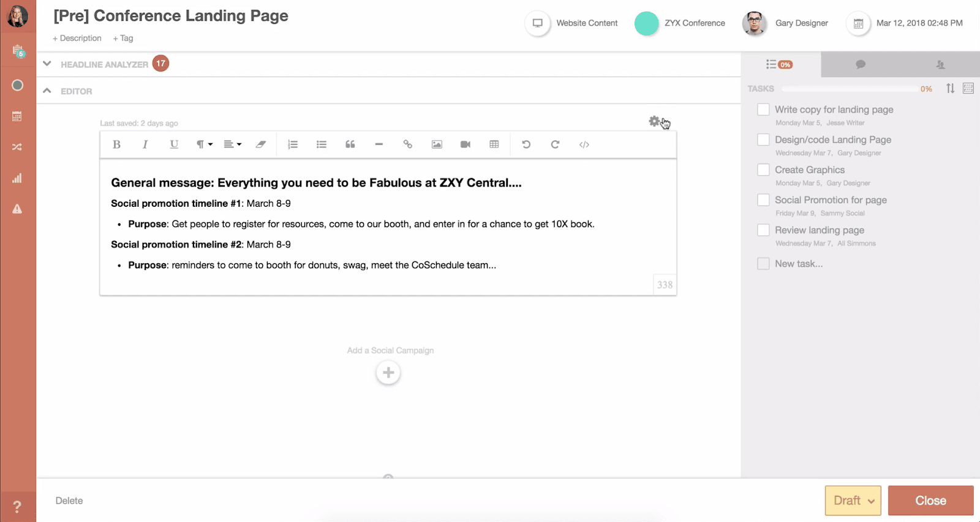Insert a table into the editor
Viewport: 980px width, 522px height.
click(x=494, y=144)
